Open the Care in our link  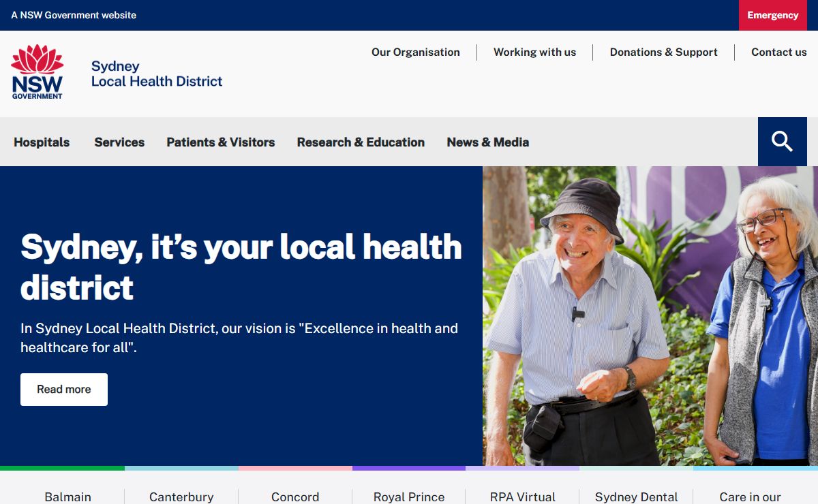[751, 497]
